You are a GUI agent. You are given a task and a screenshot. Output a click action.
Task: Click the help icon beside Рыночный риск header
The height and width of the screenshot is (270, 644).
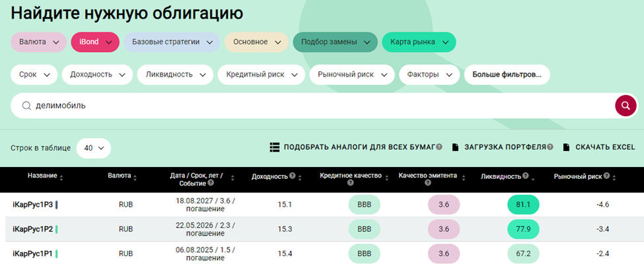click(x=606, y=176)
